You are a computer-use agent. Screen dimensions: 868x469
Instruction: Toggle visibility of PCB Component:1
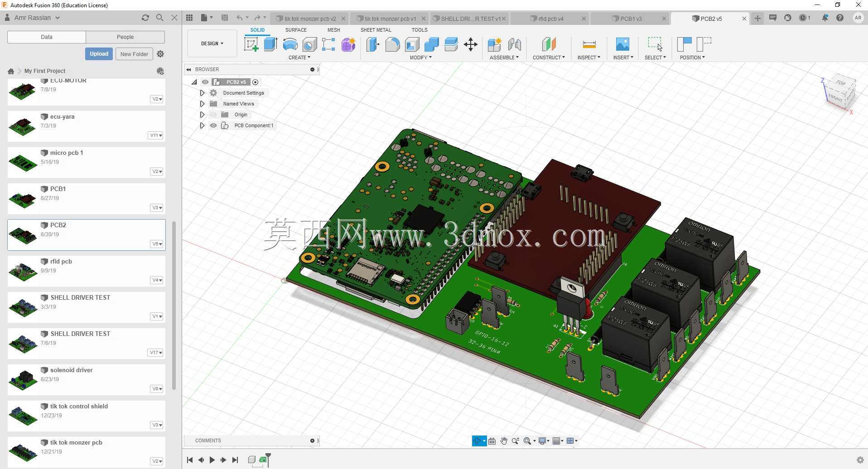213,125
